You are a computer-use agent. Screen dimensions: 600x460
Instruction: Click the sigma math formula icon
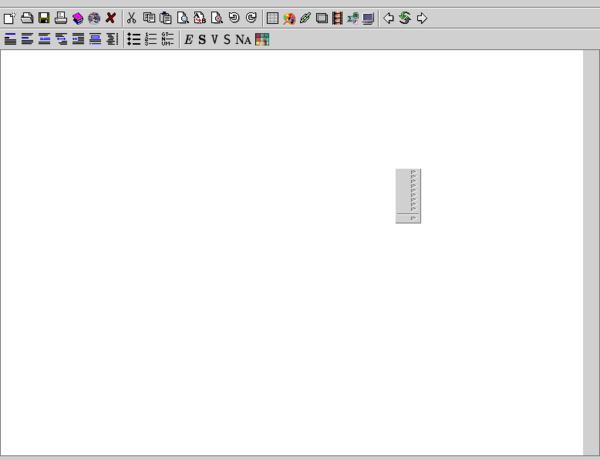(x=353, y=18)
